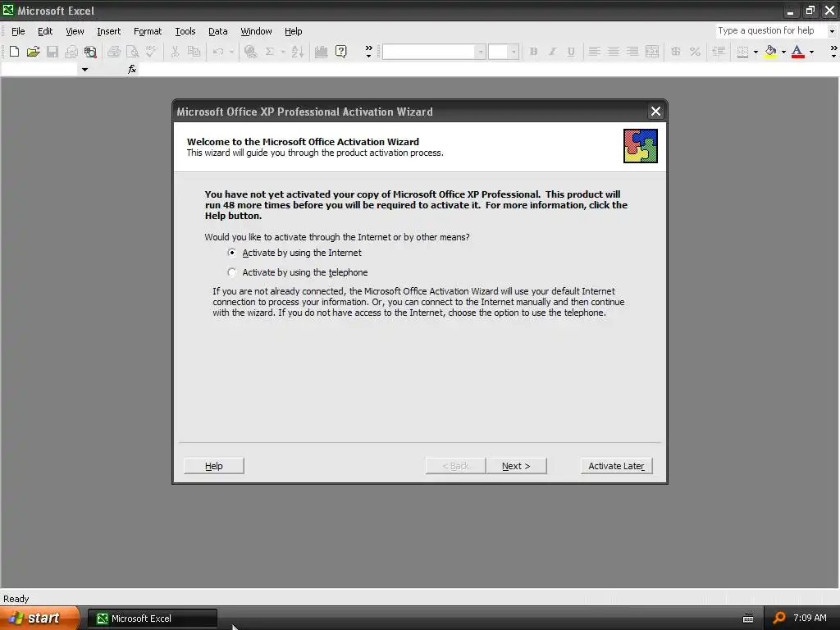Viewport: 840px width, 630px height.
Task: Click the Type a question for help field
Action: pos(771,31)
